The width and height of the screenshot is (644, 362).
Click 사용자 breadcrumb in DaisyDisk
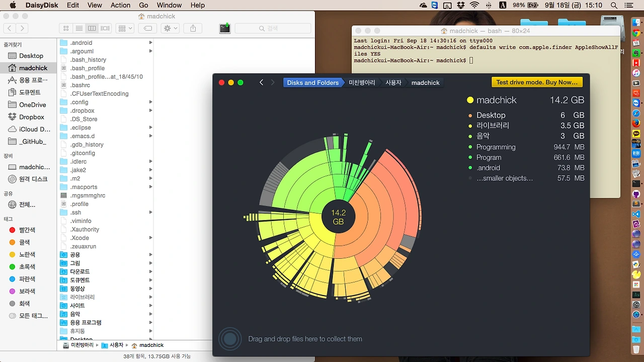tap(393, 83)
